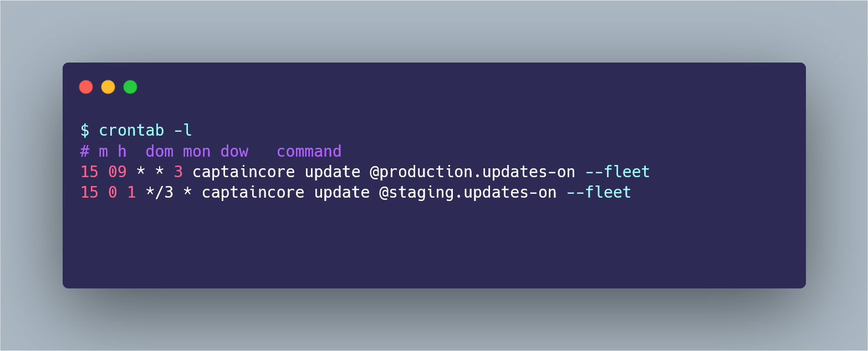This screenshot has width=868, height=351.
Task: Click the yellow minimize window dot
Action: [x=108, y=87]
